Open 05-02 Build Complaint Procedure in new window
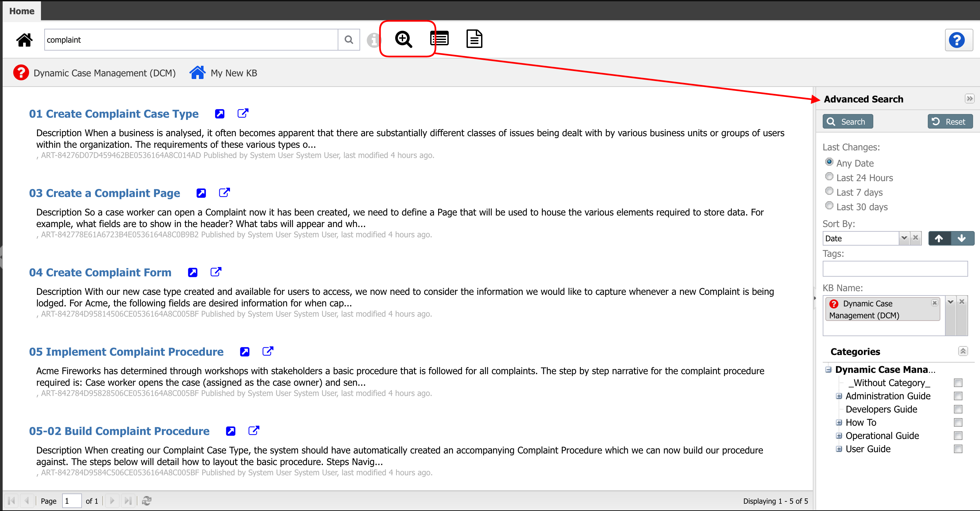The width and height of the screenshot is (980, 511). pos(254,430)
